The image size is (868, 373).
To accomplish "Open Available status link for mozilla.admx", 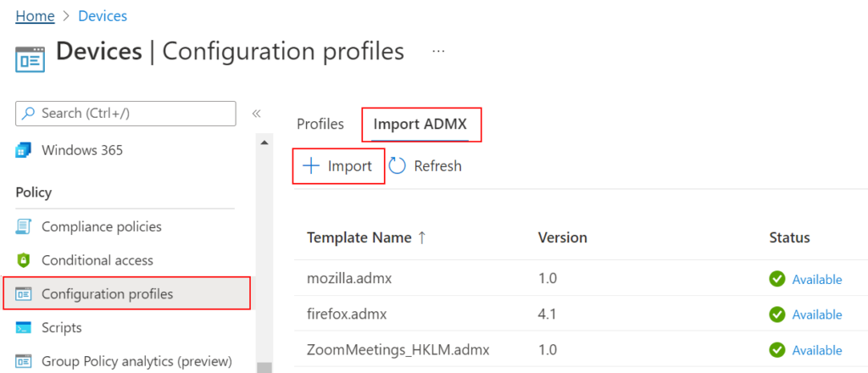I will (x=817, y=280).
